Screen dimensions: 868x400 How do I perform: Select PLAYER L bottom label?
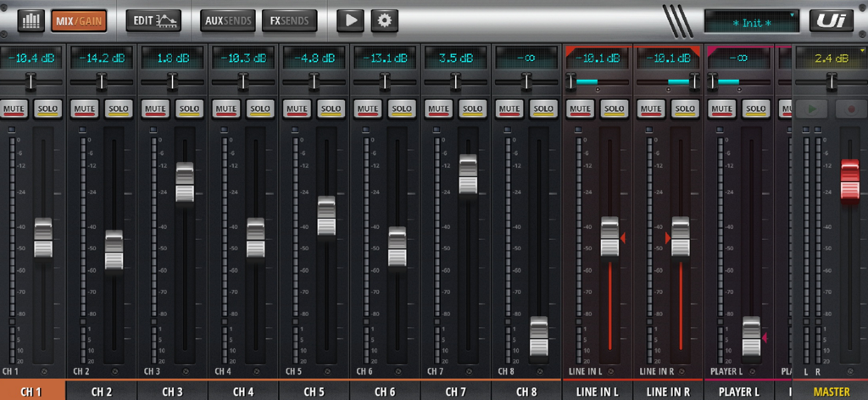(x=739, y=392)
